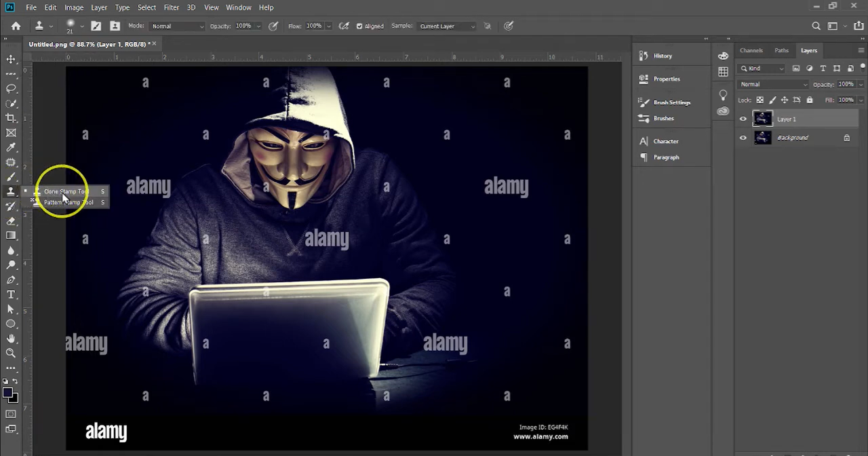Image resolution: width=868 pixels, height=456 pixels.
Task: Toggle lock image pixels brush icon
Action: coord(772,100)
